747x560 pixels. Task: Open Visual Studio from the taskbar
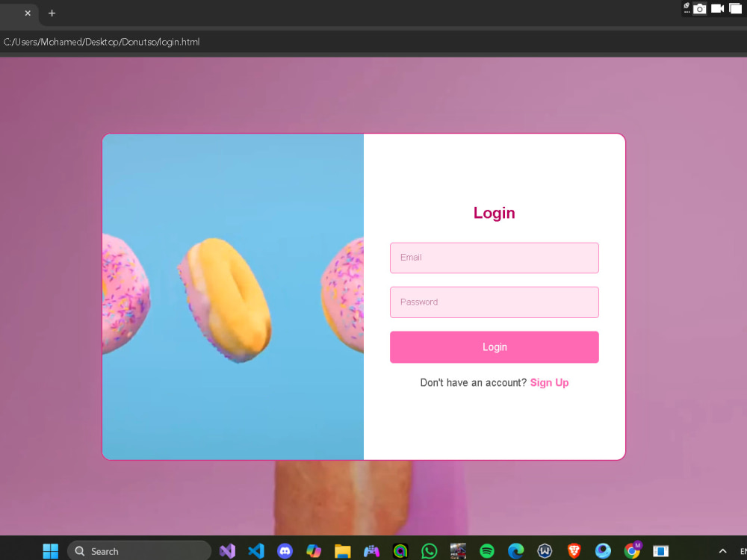pos(227,551)
